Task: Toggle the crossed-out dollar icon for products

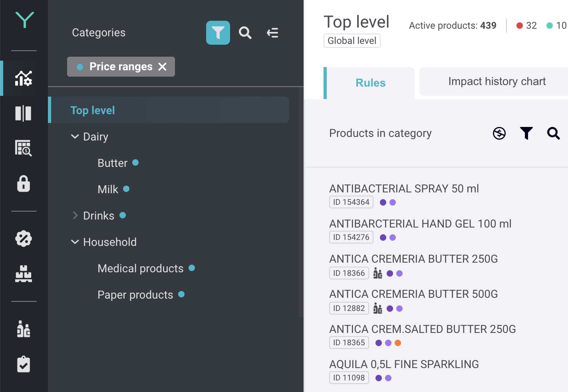Action: coord(499,133)
